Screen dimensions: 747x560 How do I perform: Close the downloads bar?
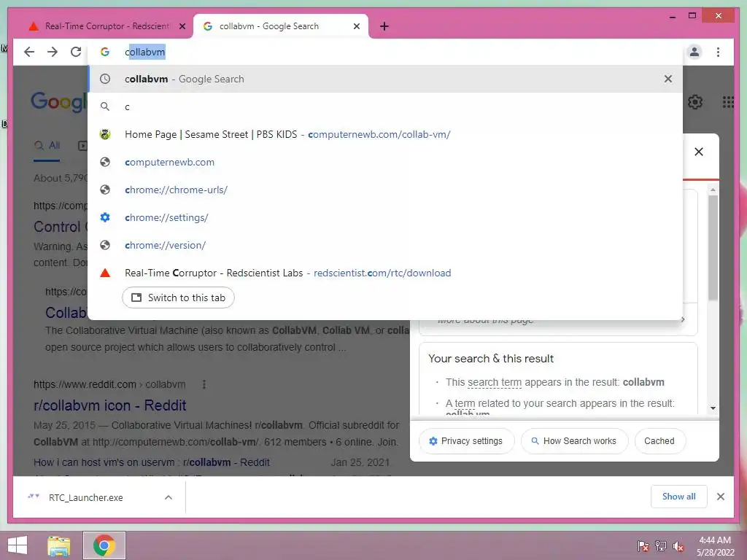720,497
